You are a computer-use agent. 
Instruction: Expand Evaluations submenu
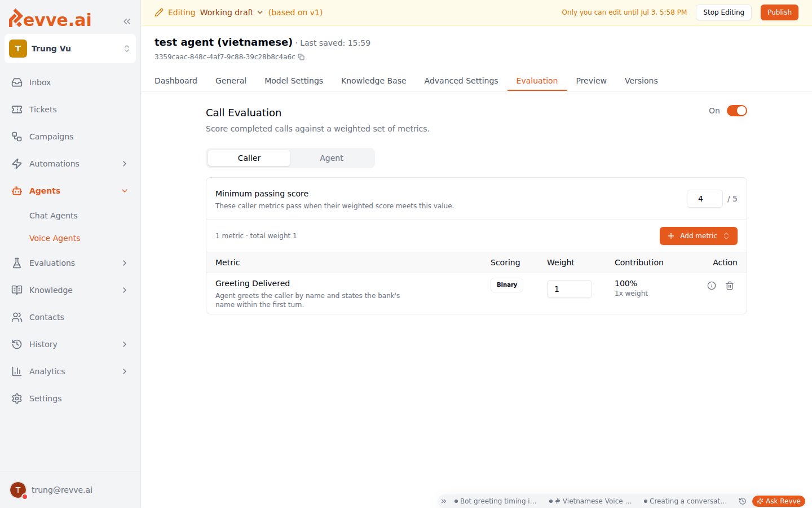coord(125,263)
